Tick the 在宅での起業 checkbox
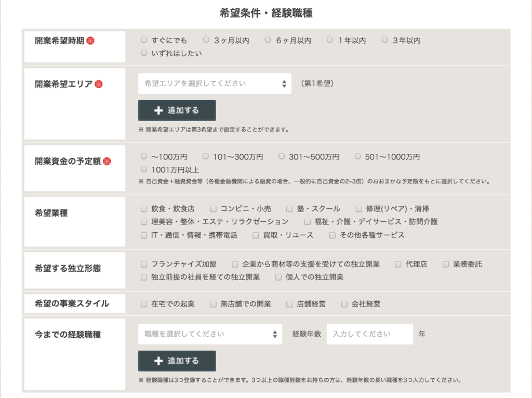The width and height of the screenshot is (532, 398). click(144, 304)
